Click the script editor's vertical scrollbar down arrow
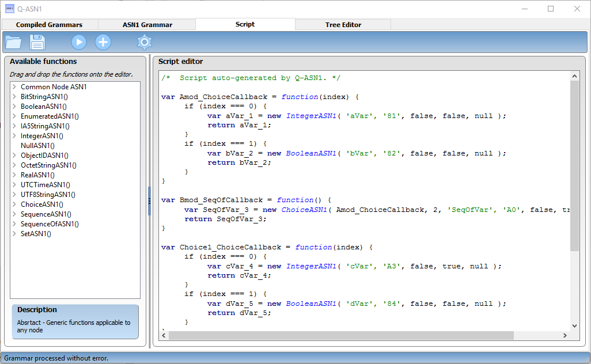This screenshot has width=591, height=364. [574, 325]
